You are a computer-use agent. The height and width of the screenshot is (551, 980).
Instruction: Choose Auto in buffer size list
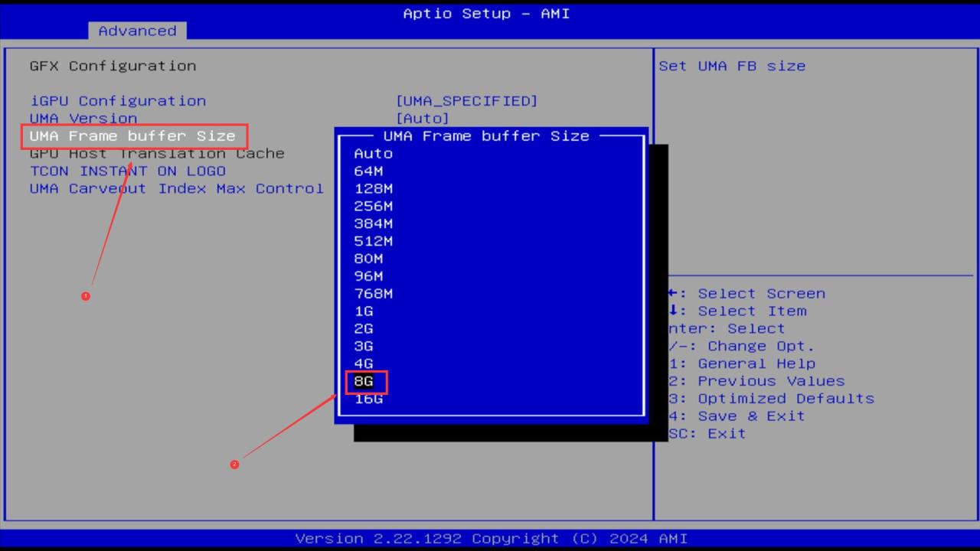tap(373, 153)
